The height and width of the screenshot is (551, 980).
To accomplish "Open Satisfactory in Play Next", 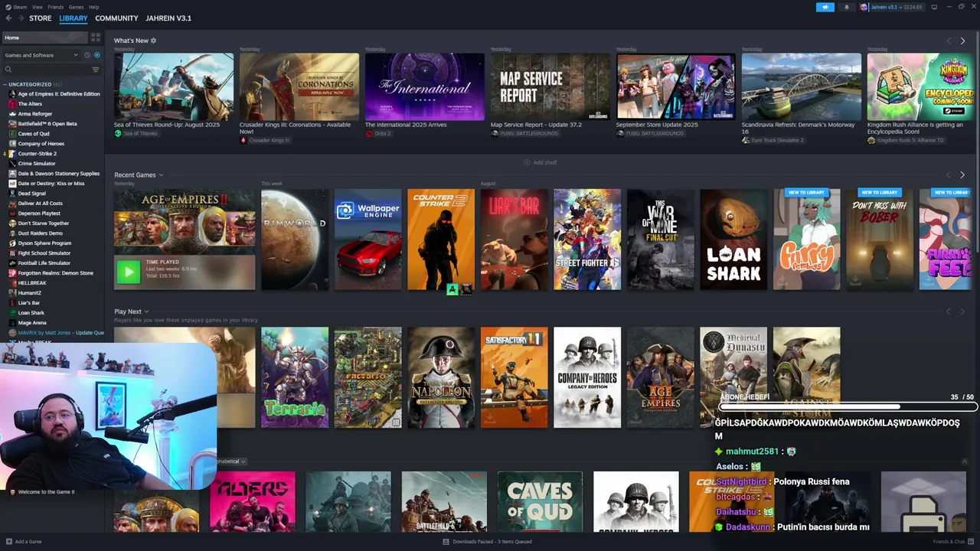I will 514,377.
